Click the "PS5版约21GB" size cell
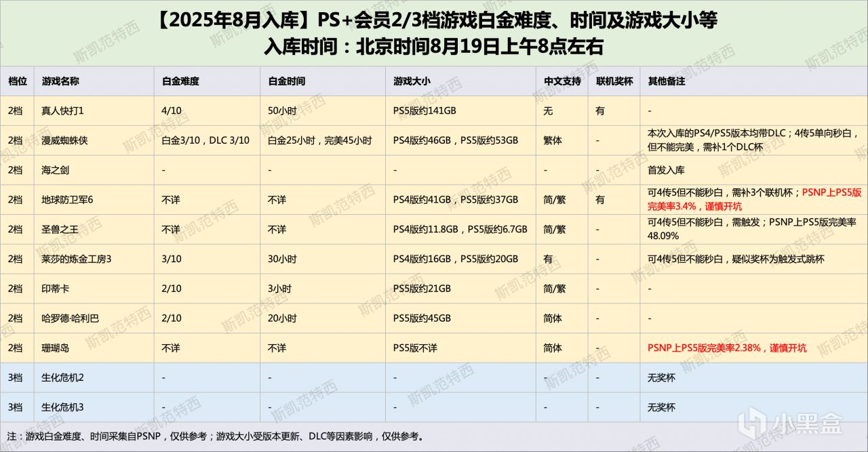Image resolution: width=868 pixels, height=452 pixels. [422, 289]
